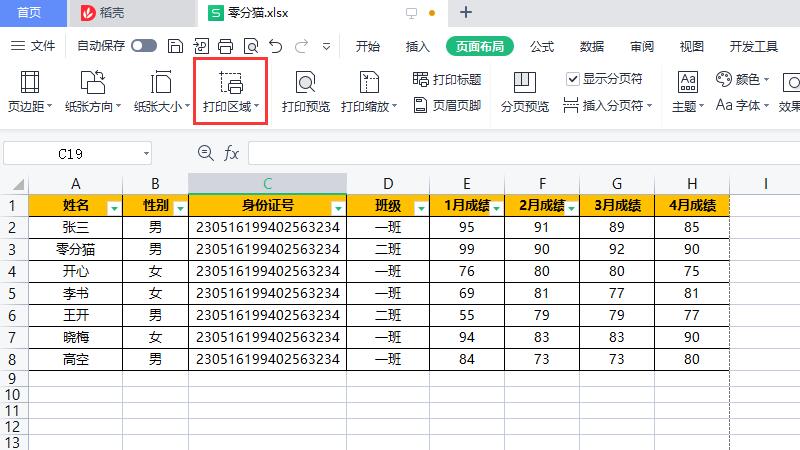Open the 文件 (File) menu
The width and height of the screenshot is (800, 450).
click(x=33, y=46)
